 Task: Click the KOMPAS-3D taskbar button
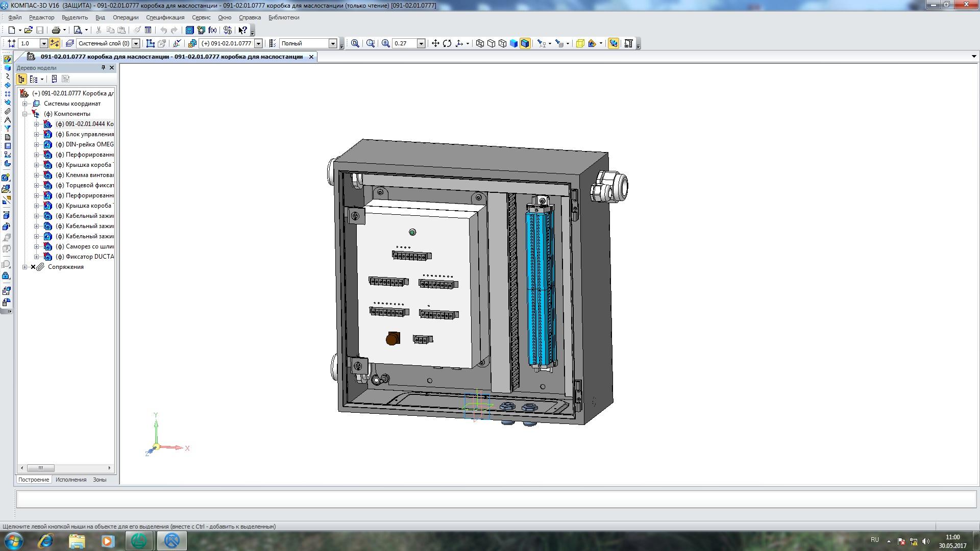pyautogui.click(x=171, y=540)
